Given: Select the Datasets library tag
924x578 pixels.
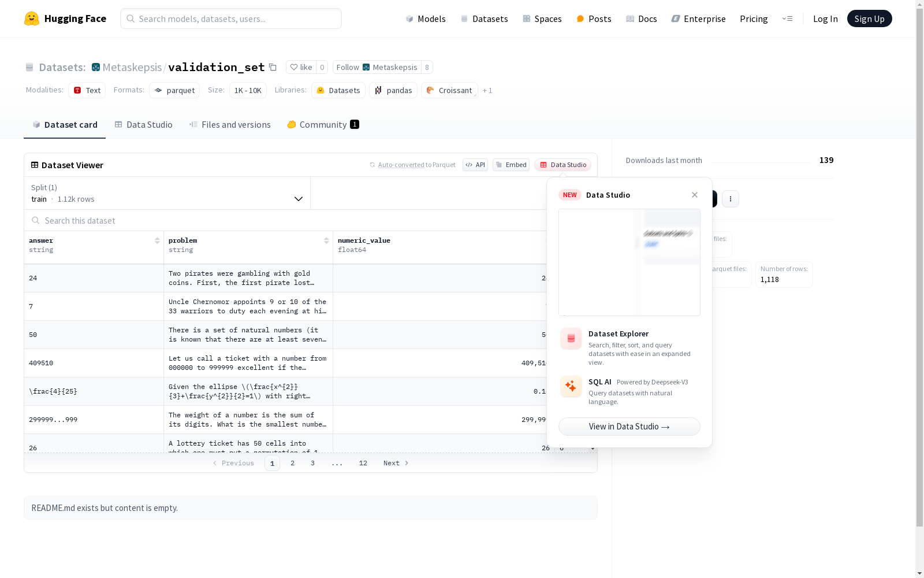Looking at the screenshot, I should click(338, 90).
